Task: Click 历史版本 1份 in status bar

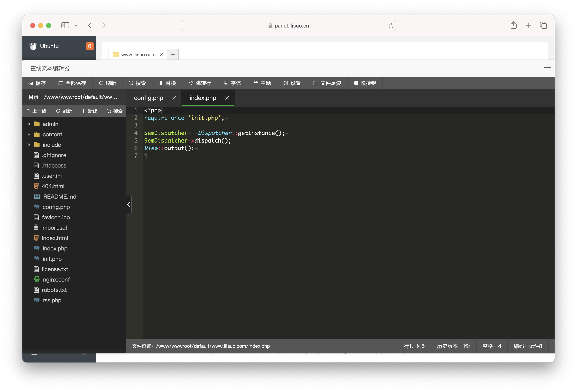Action: pos(453,346)
